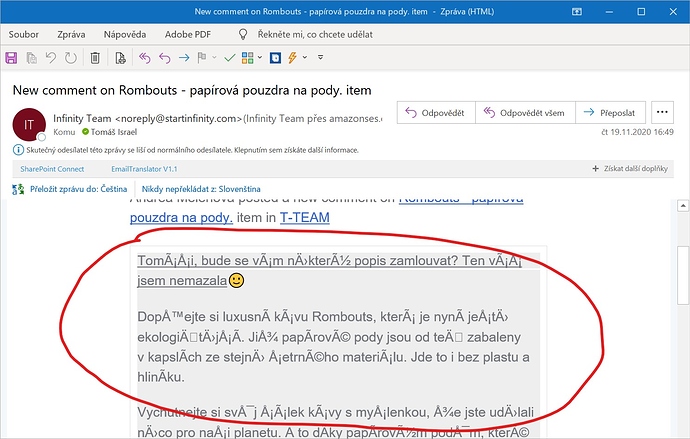
Task: Click the Categorize colored squares icon
Action: tap(248, 58)
